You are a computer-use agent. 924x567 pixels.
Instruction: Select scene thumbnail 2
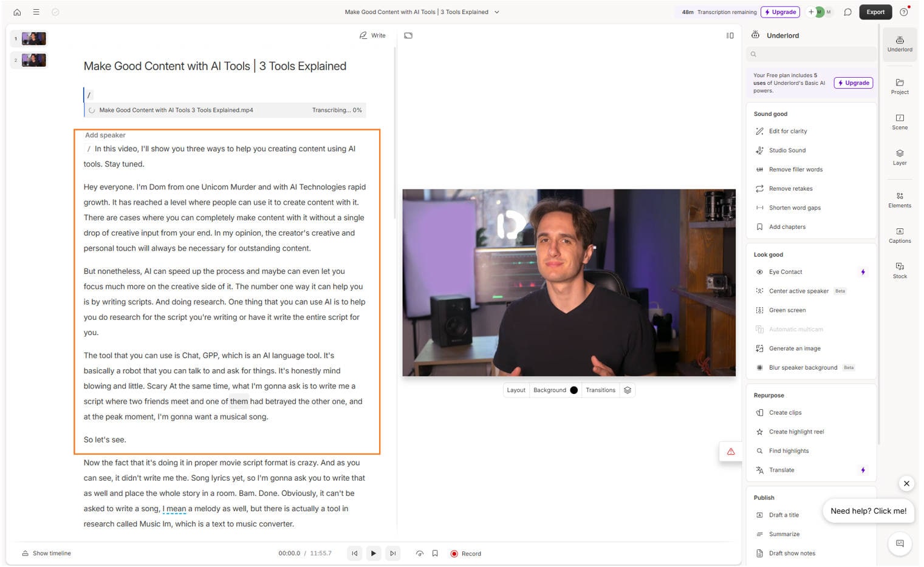pos(33,60)
